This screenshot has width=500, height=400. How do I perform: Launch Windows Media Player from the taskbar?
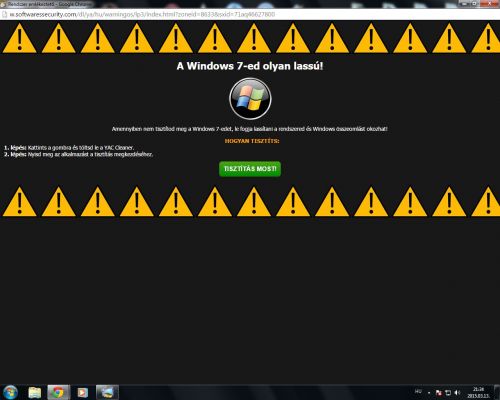pyautogui.click(x=82, y=392)
